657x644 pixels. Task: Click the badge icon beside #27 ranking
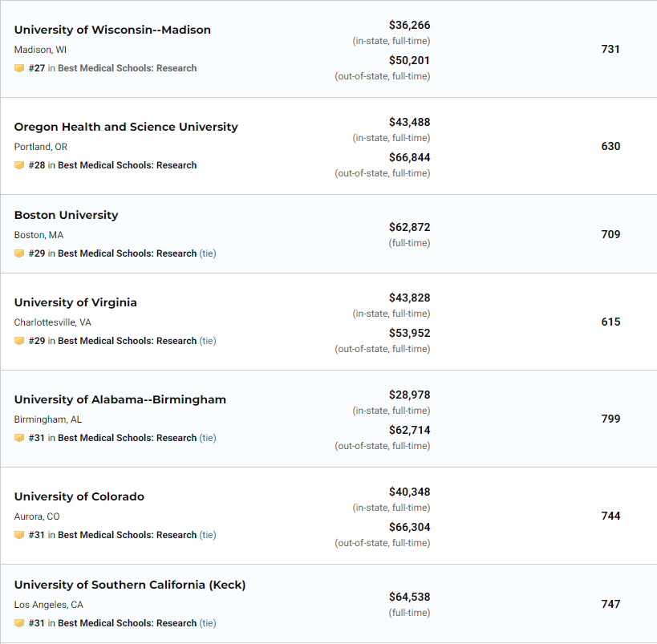pos(19,68)
